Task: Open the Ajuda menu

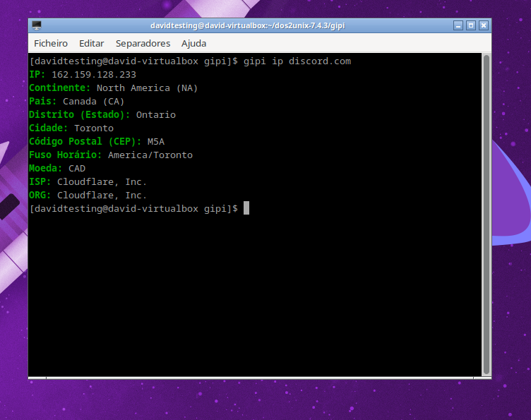Action: pos(193,43)
